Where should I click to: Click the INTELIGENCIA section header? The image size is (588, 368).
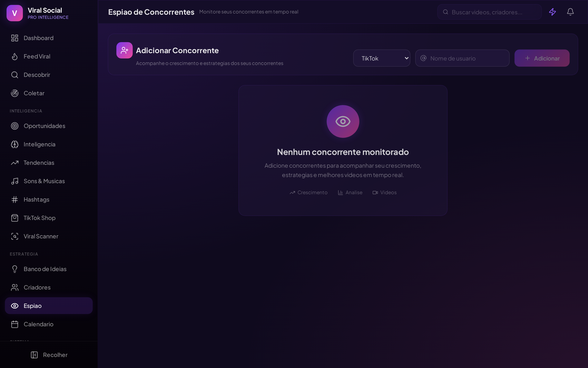click(x=26, y=111)
